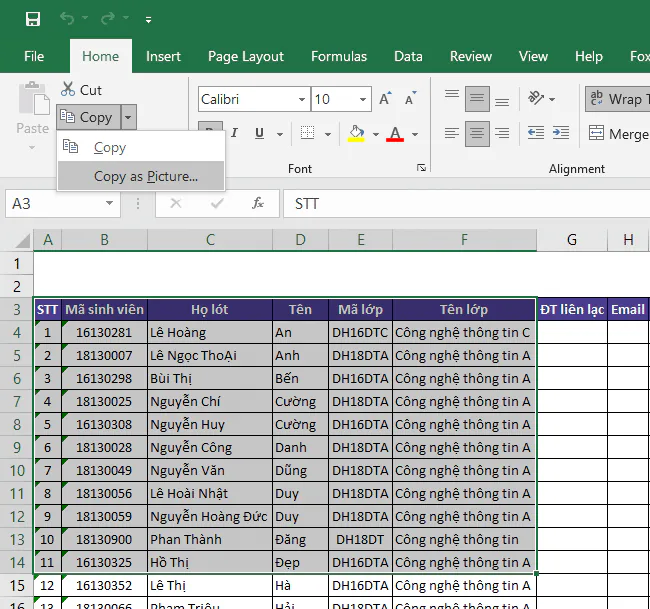
Task: Click the Save icon in Quick Access Toolbar
Action: pos(33,19)
